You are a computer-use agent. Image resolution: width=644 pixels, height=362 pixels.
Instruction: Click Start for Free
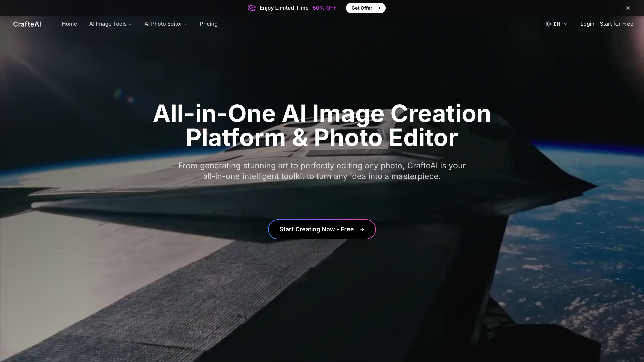[616, 24]
